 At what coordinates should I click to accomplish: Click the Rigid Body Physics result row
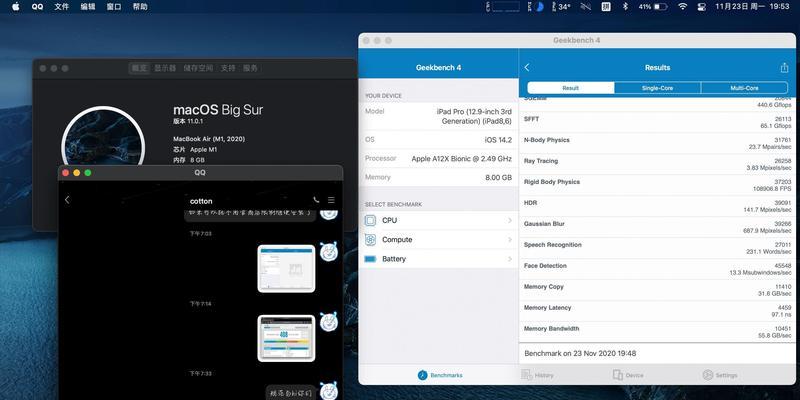tap(657, 185)
